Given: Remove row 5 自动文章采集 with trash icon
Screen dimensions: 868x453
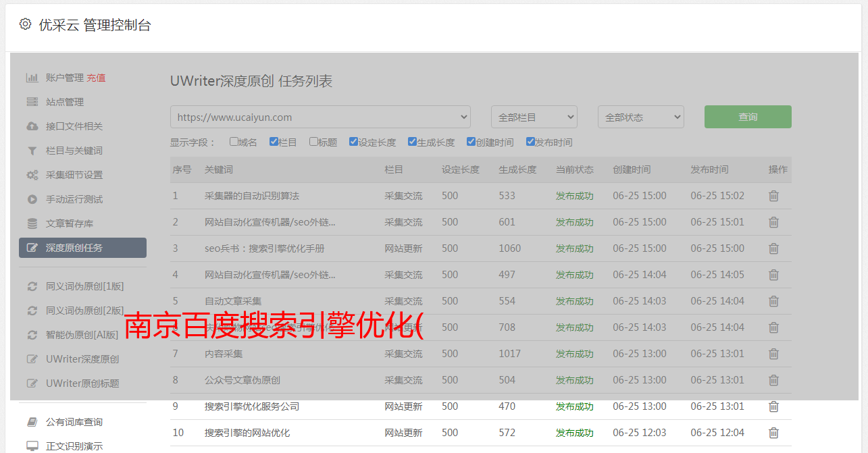Looking at the screenshot, I should tap(773, 301).
